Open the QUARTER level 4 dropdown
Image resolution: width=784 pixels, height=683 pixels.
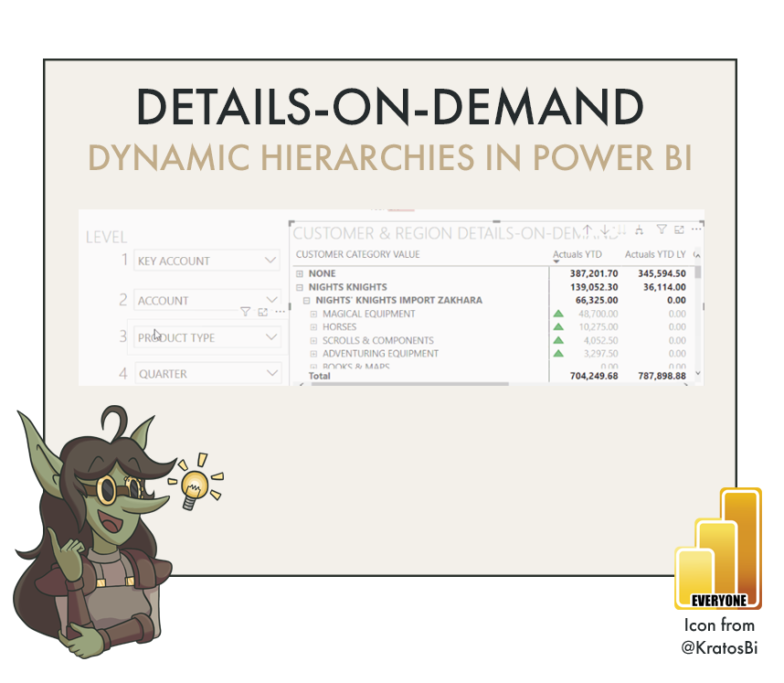[272, 373]
